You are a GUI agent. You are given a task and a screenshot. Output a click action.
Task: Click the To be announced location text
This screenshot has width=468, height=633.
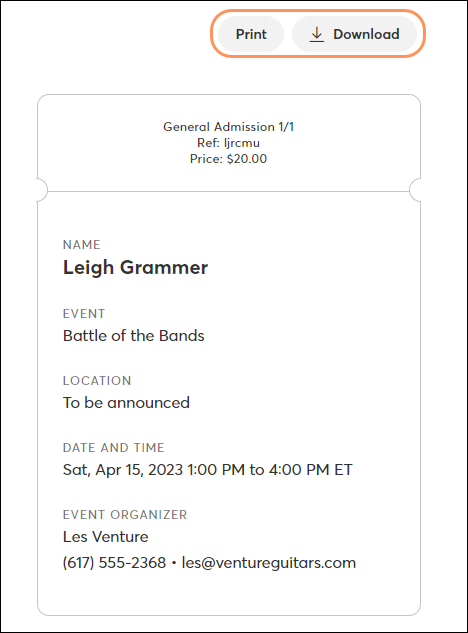pyautogui.click(x=126, y=402)
